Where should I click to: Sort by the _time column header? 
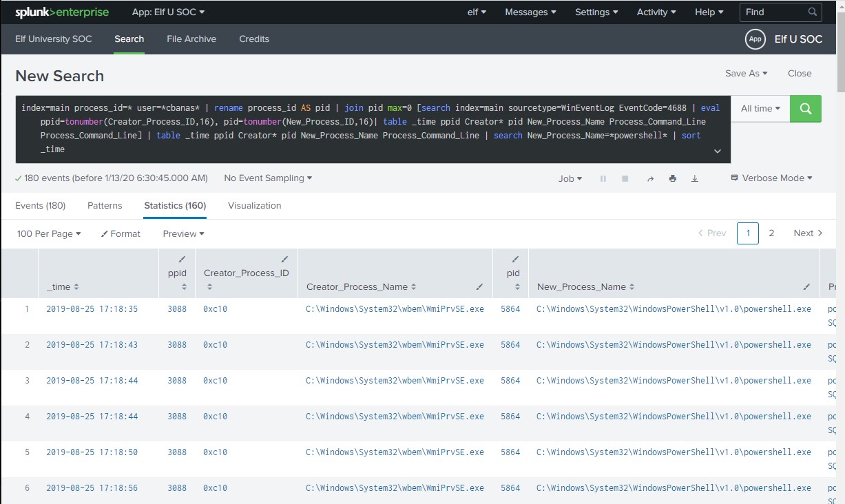[62, 286]
